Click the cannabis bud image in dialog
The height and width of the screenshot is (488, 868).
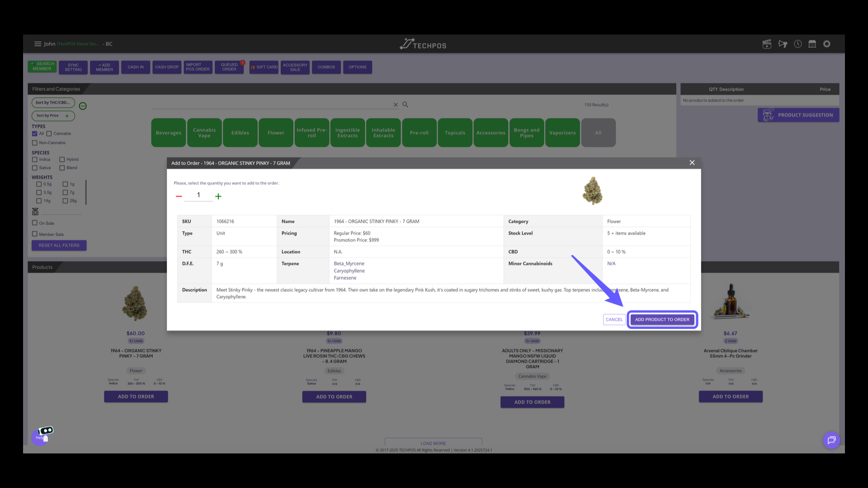593,191
